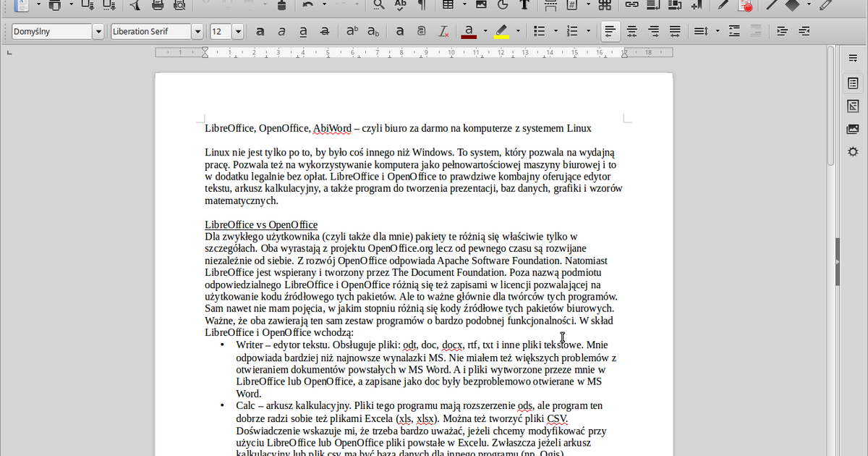Viewport: 868px width, 456px height.
Task: Open bullet list style dropdown arrow
Action: coord(556,32)
